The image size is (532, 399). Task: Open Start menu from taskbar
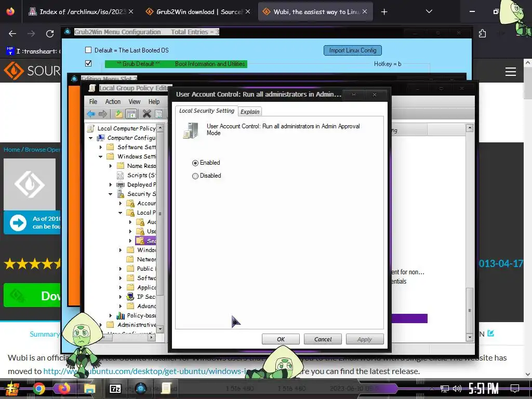point(12,389)
